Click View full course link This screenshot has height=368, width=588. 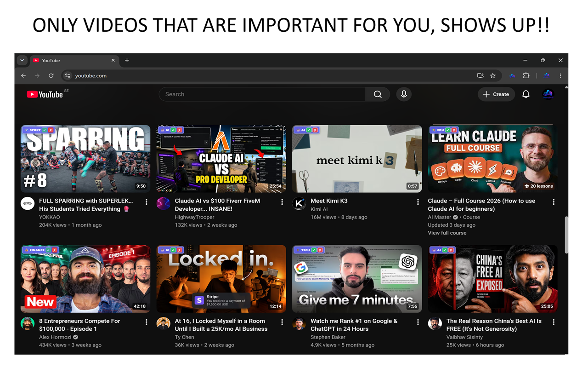point(447,233)
